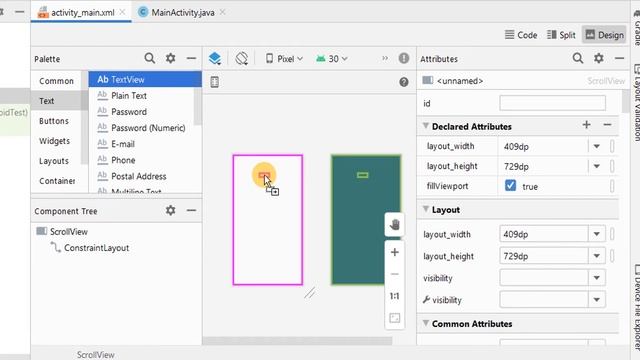Open Component Tree settings gear
Image resolution: width=640 pixels, height=360 pixels.
pyautogui.click(x=171, y=210)
